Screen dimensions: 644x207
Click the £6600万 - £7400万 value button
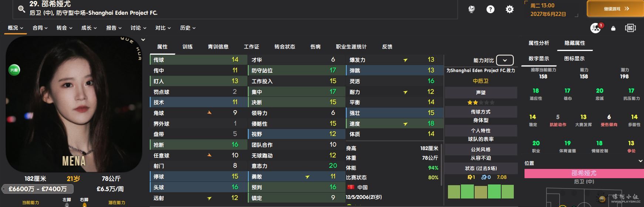(38, 189)
